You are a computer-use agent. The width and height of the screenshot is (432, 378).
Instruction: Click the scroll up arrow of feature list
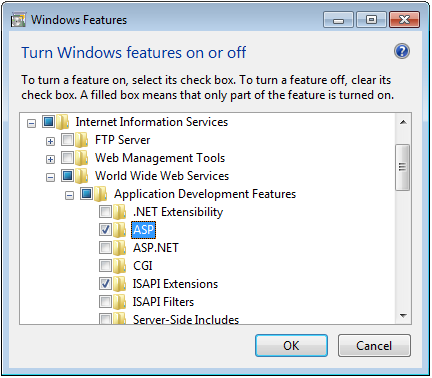(403, 122)
